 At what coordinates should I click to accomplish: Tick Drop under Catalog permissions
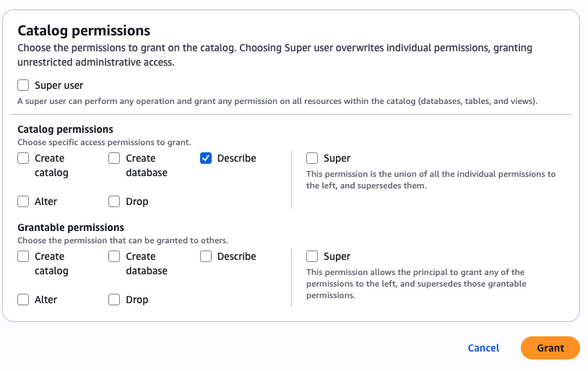pyautogui.click(x=115, y=201)
